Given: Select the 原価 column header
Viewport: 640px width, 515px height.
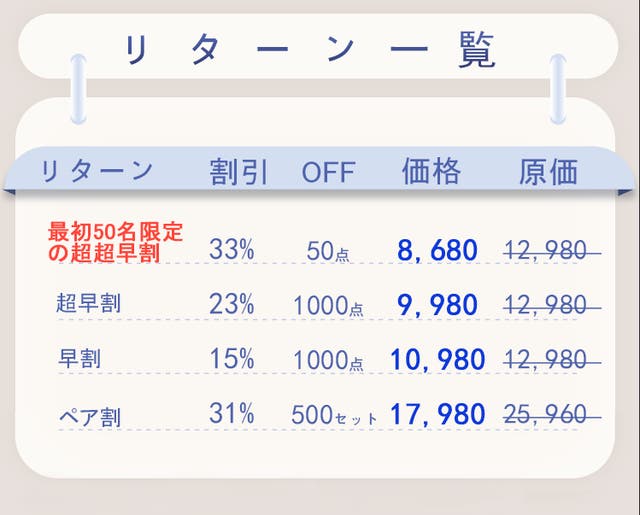Looking at the screenshot, I should [548, 171].
